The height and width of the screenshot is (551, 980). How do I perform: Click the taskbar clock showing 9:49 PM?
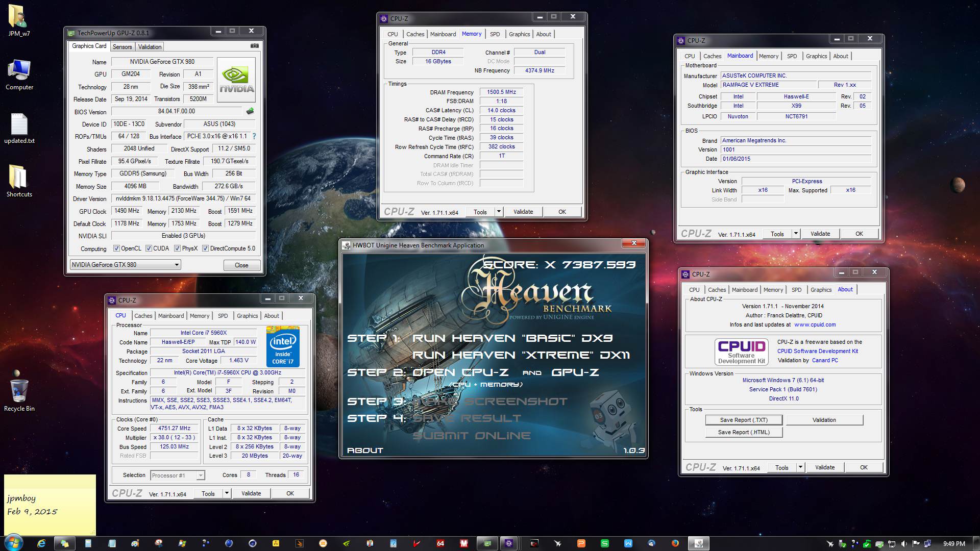pos(953,544)
